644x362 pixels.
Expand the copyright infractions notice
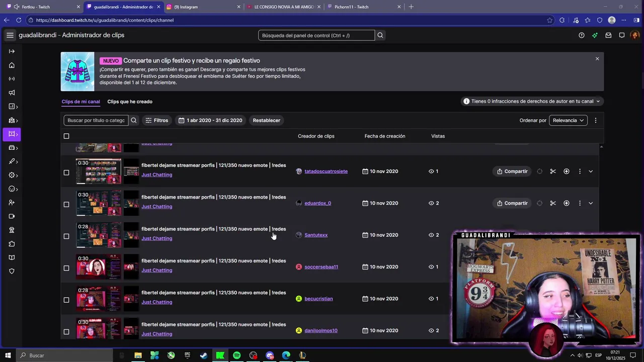[x=532, y=101]
